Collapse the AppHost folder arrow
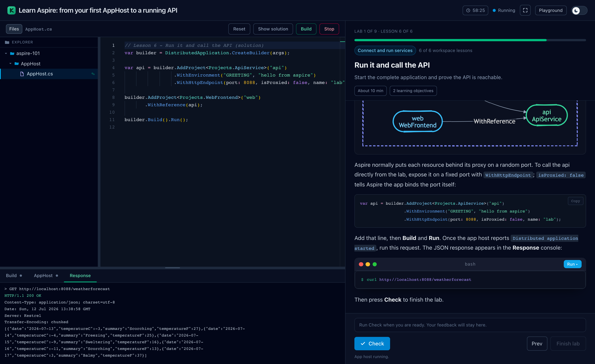595x364 pixels. (x=10, y=64)
